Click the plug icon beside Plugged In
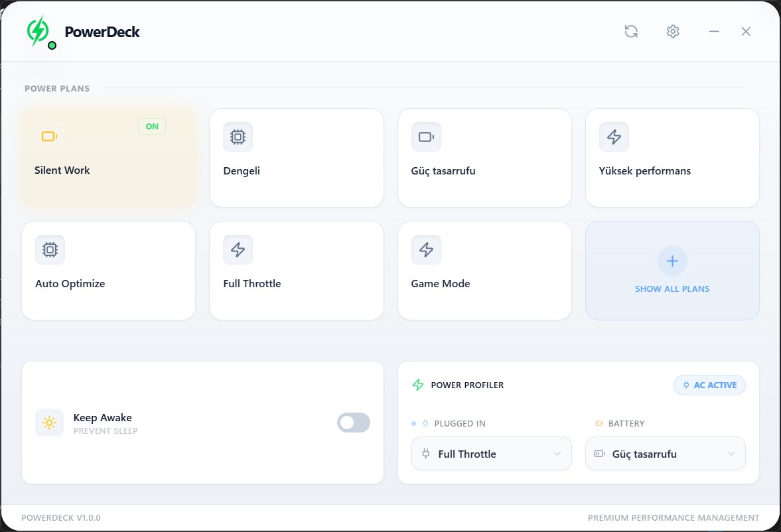 [x=425, y=423]
